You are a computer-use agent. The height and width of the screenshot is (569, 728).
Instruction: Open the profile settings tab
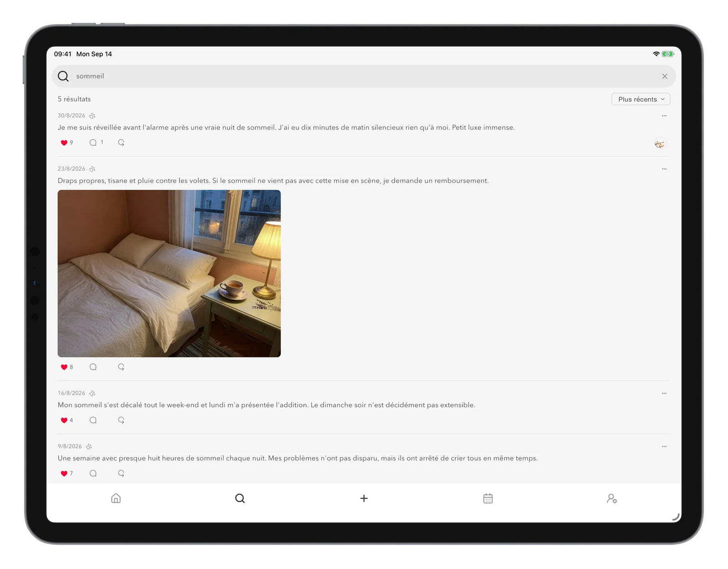[x=612, y=499]
